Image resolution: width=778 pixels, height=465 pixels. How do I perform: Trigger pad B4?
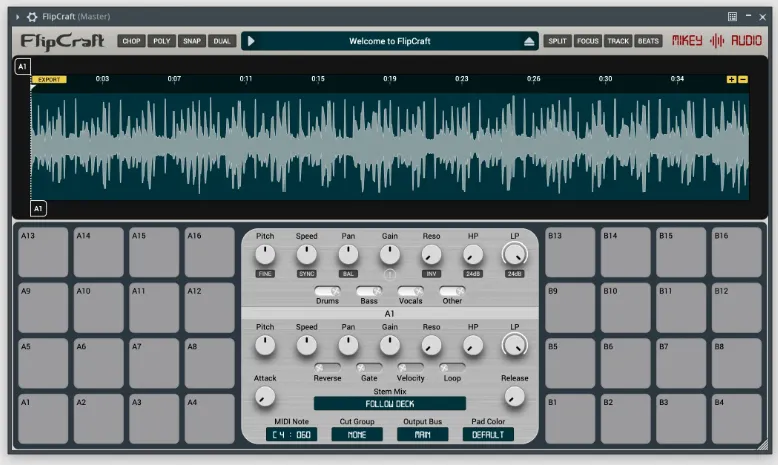pyautogui.click(x=736, y=419)
